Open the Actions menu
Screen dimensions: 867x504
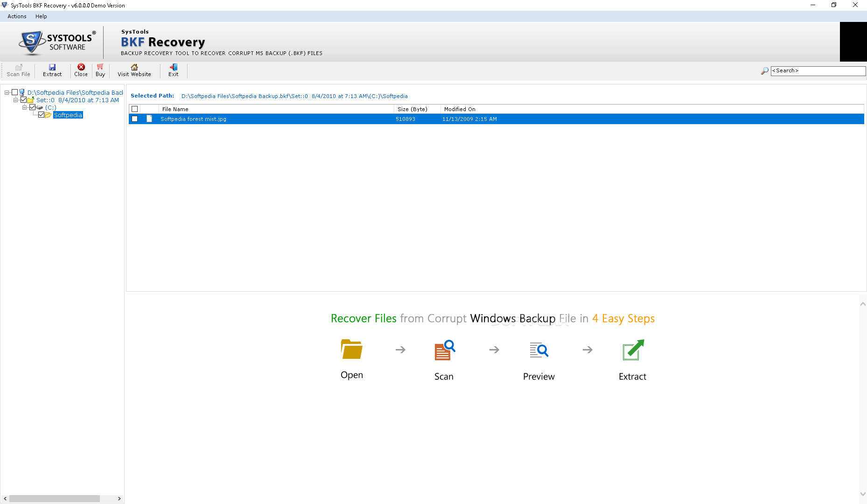(x=17, y=16)
